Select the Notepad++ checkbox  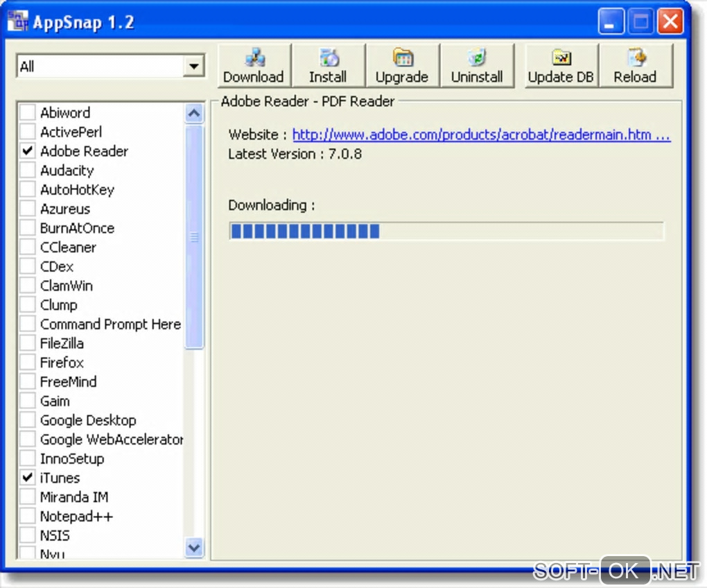click(x=28, y=516)
